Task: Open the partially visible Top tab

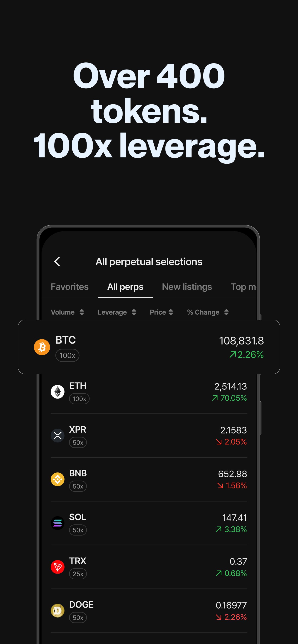Action: coord(243,287)
